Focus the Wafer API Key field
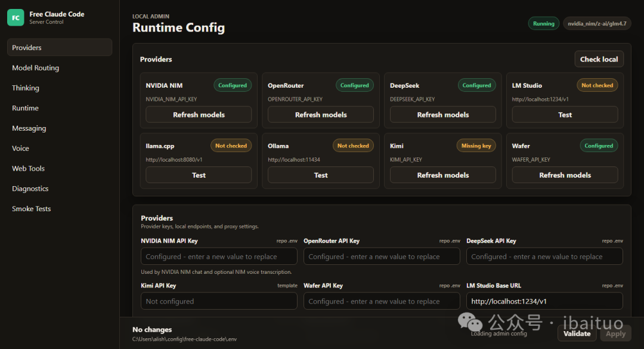This screenshot has height=349, width=644. click(382, 301)
